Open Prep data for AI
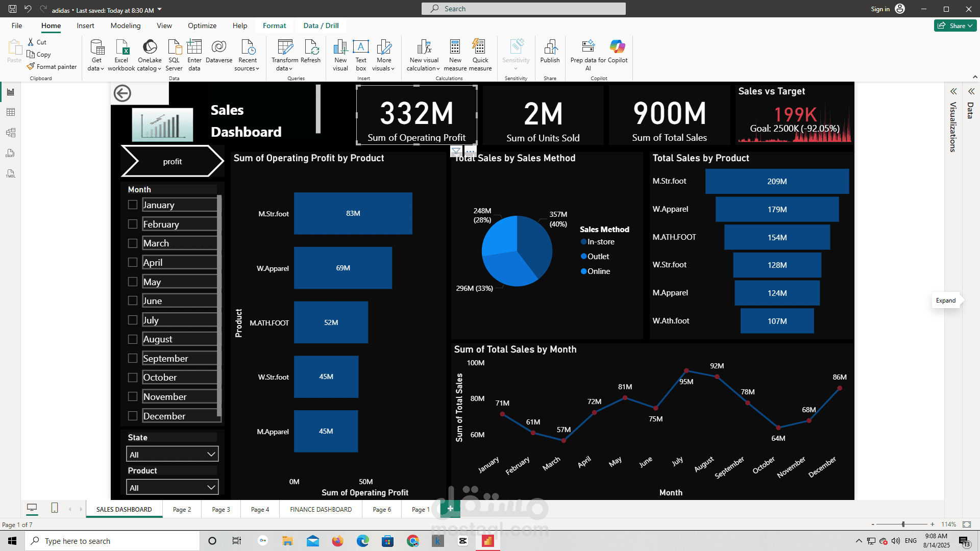This screenshot has width=980, height=551. tap(588, 55)
